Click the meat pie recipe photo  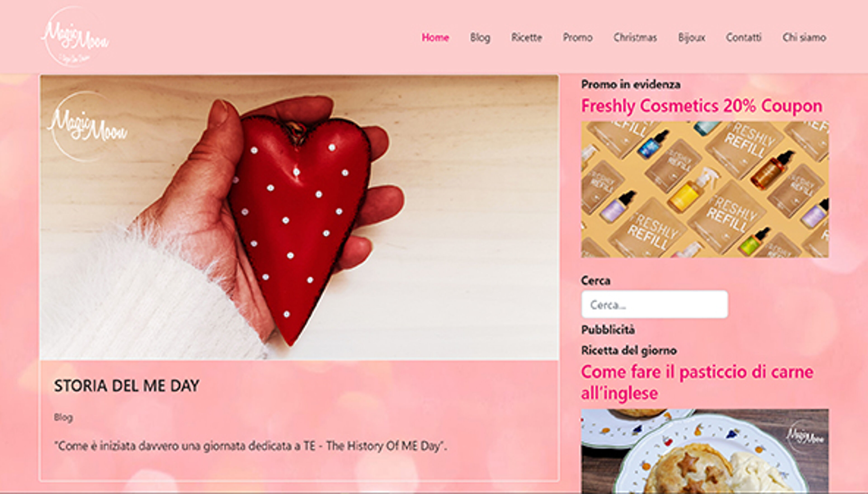click(704, 451)
